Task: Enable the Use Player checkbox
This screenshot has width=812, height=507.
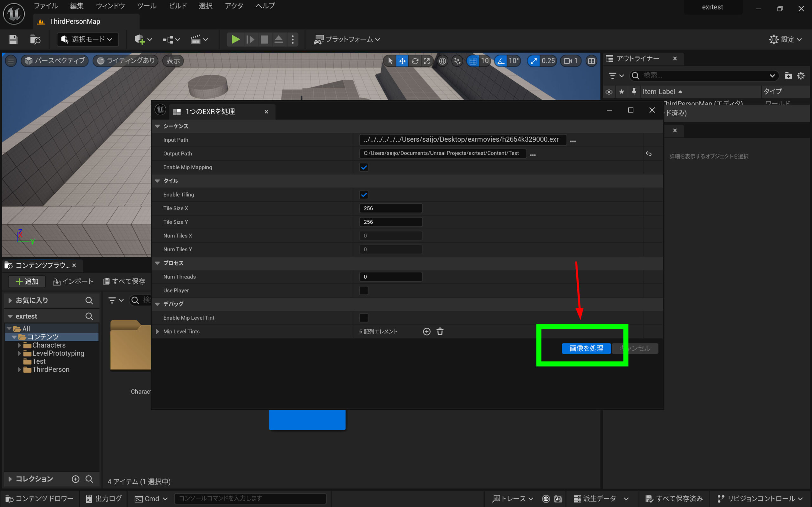Action: point(364,290)
